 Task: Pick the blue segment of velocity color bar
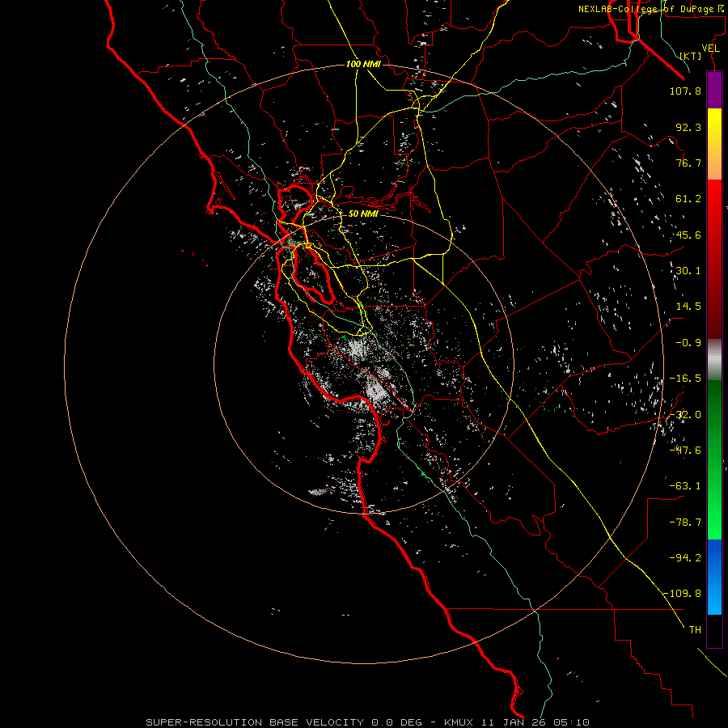[714, 577]
